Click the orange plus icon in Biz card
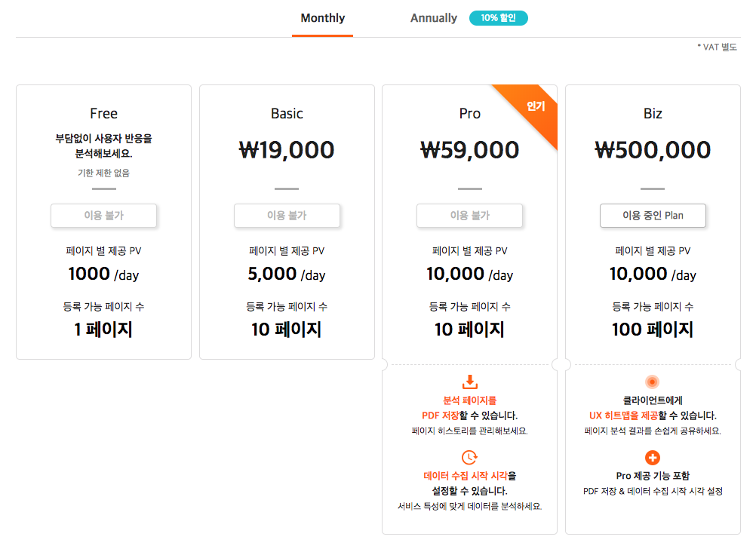This screenshot has width=756, height=552. pyautogui.click(x=653, y=458)
